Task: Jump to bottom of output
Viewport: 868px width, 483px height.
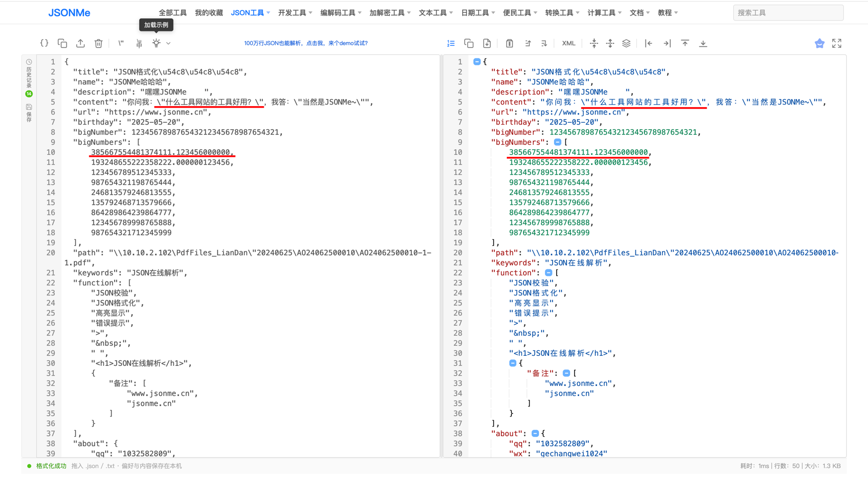Action: pos(703,43)
